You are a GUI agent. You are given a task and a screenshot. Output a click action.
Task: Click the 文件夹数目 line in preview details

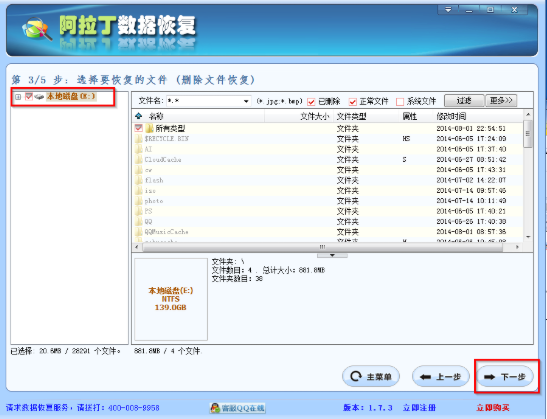[x=237, y=279]
